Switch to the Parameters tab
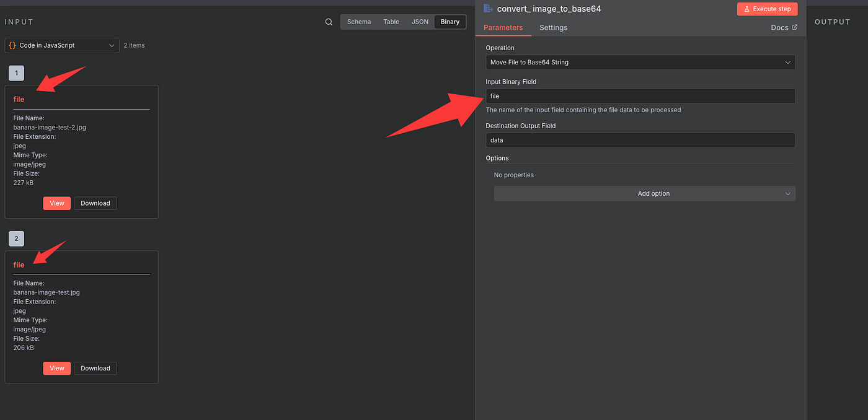Image resolution: width=868 pixels, height=420 pixels. [x=503, y=27]
